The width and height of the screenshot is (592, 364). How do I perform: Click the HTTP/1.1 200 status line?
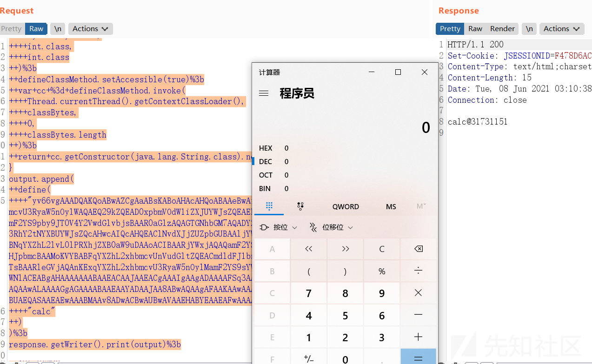pos(475,45)
